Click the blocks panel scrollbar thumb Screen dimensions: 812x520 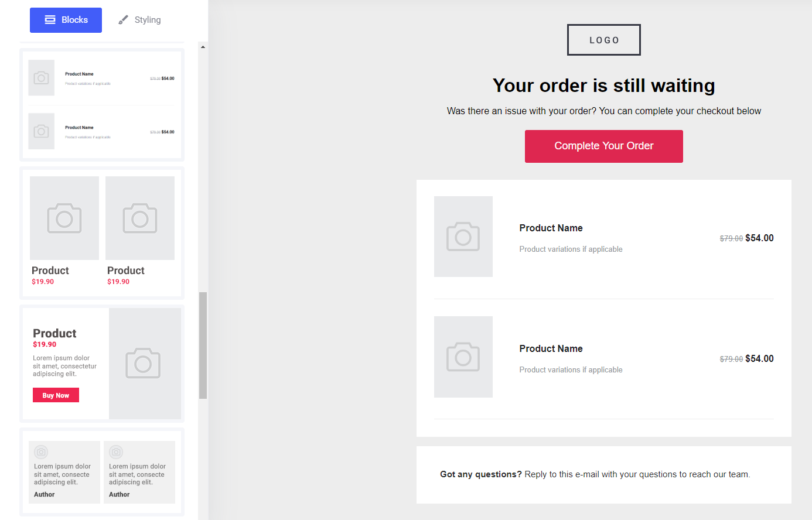tap(203, 345)
